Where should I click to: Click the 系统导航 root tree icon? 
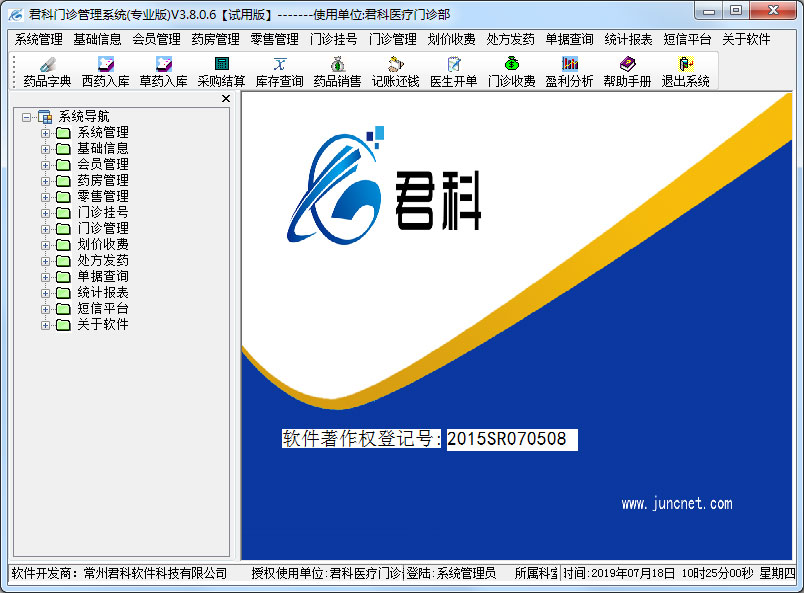point(45,117)
